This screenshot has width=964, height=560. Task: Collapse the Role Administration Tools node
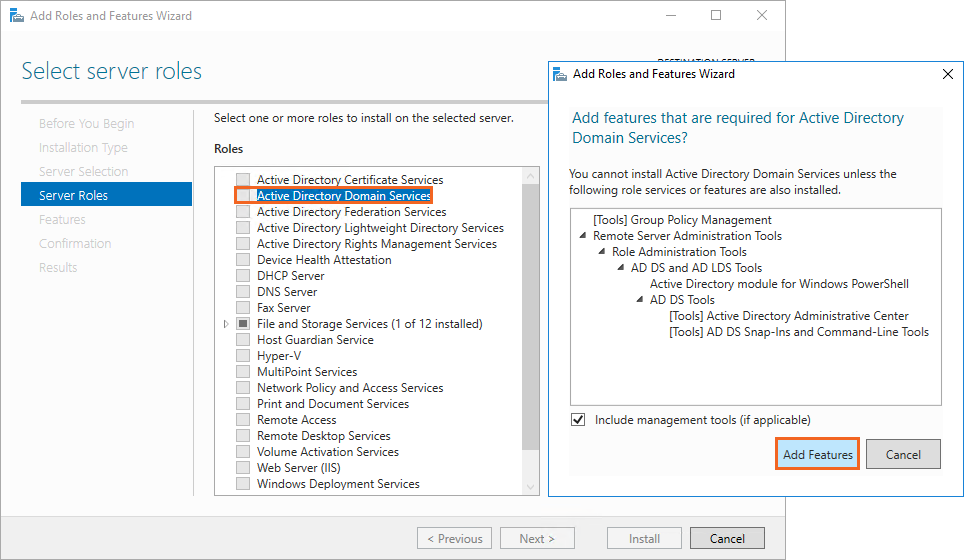[x=602, y=252]
